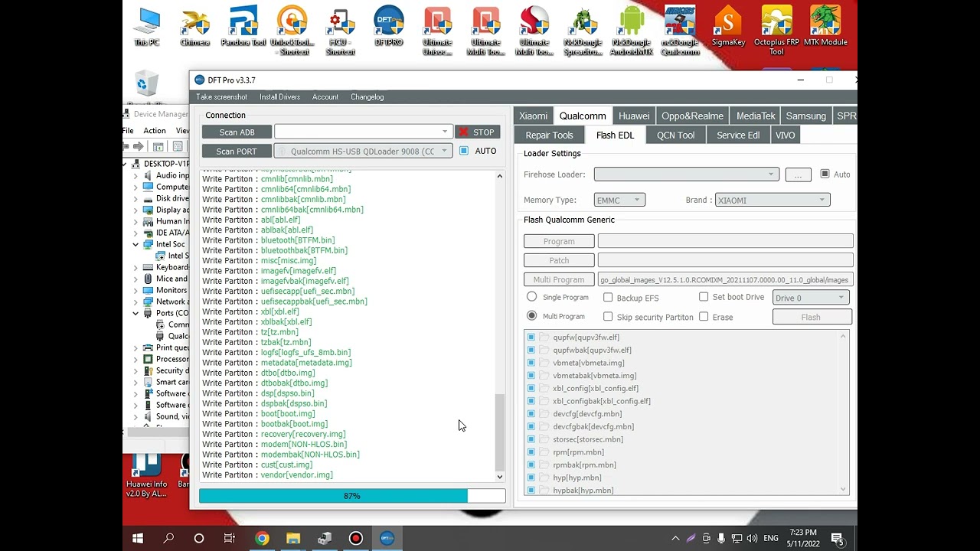Click the Scan ADB button
Viewport: 980px width, 551px height.
click(237, 132)
